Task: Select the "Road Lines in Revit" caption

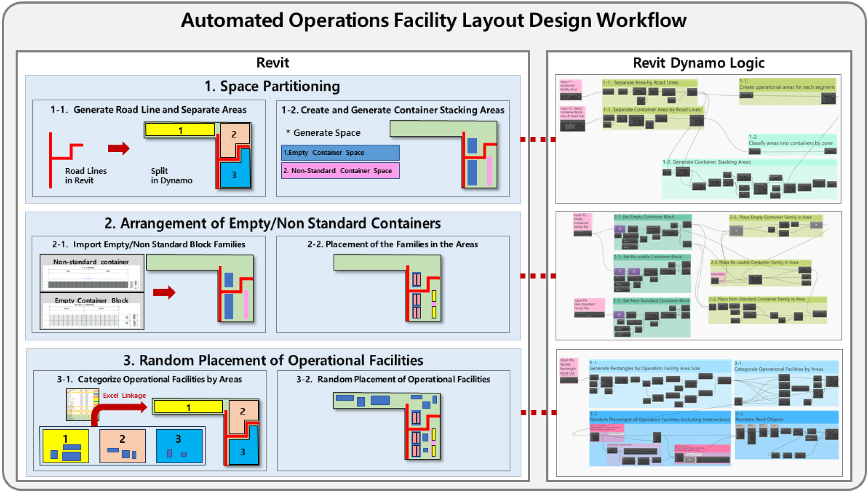Action: tap(85, 175)
